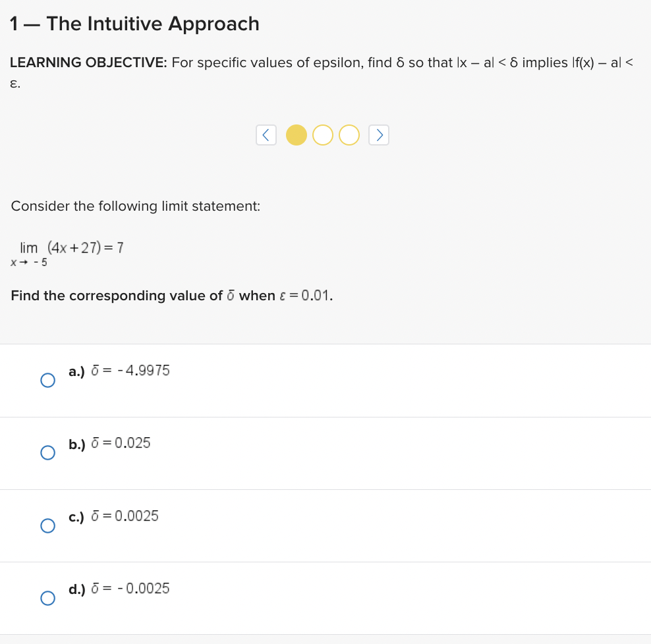Click the limit statement expression
The width and height of the screenshot is (651, 644).
coord(68,252)
